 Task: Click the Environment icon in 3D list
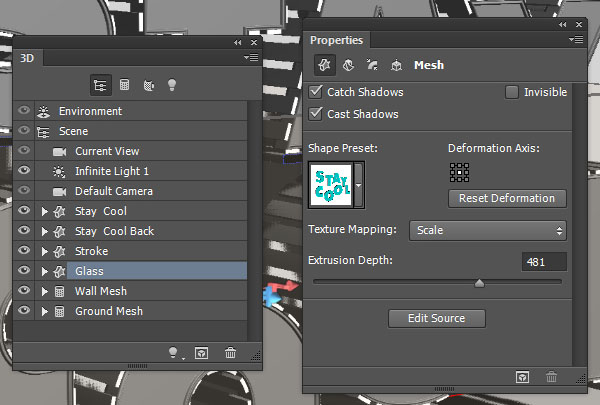[x=43, y=111]
